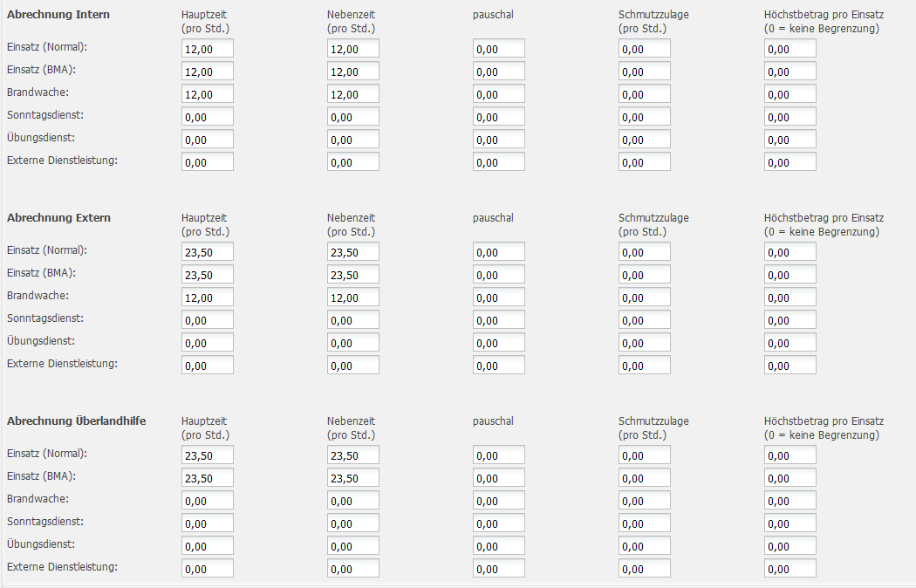Select Nebenzeit field for Einsatz (BMA) Überlandhilfe
The height and width of the screenshot is (588, 916).
[353, 478]
